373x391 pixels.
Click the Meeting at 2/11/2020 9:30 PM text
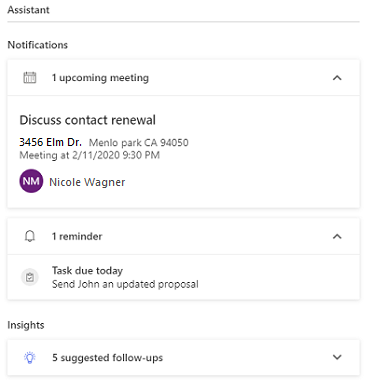pos(89,155)
